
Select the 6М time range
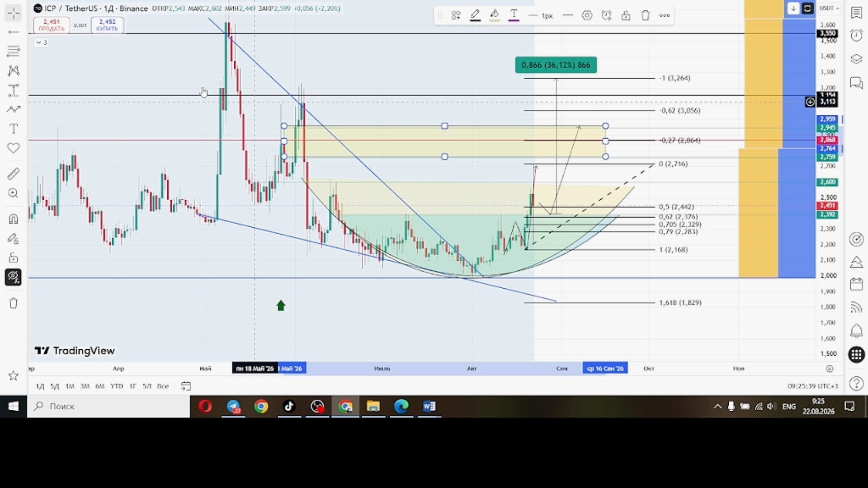pyautogui.click(x=100, y=386)
